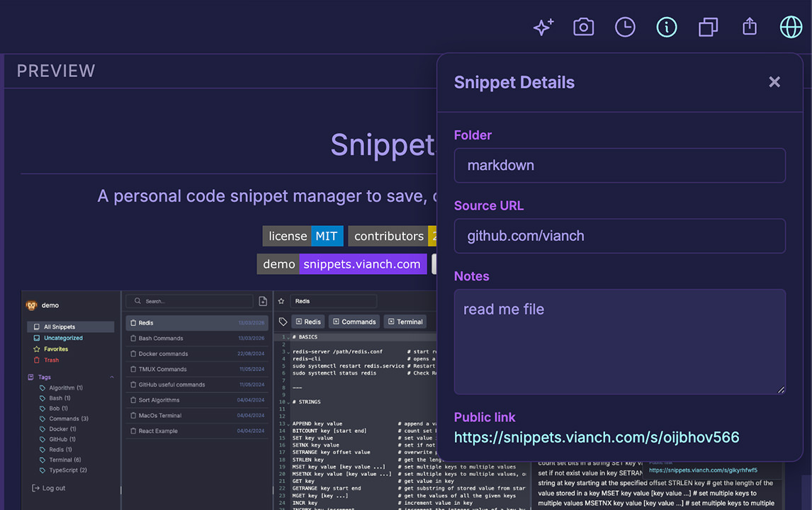Select All Snippets in demo screenshot sidebar

coord(70,327)
